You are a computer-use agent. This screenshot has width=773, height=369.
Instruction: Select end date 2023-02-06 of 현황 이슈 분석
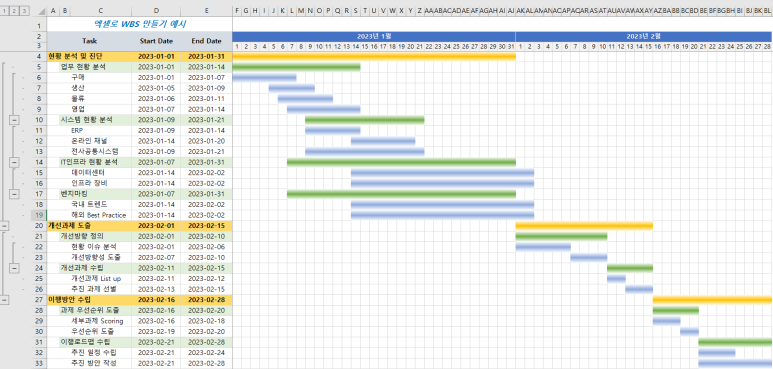click(x=207, y=247)
